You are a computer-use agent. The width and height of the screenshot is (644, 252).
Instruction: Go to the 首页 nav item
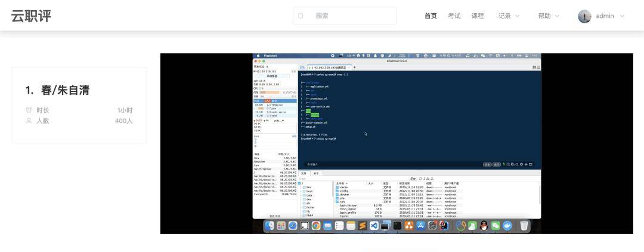pos(431,16)
